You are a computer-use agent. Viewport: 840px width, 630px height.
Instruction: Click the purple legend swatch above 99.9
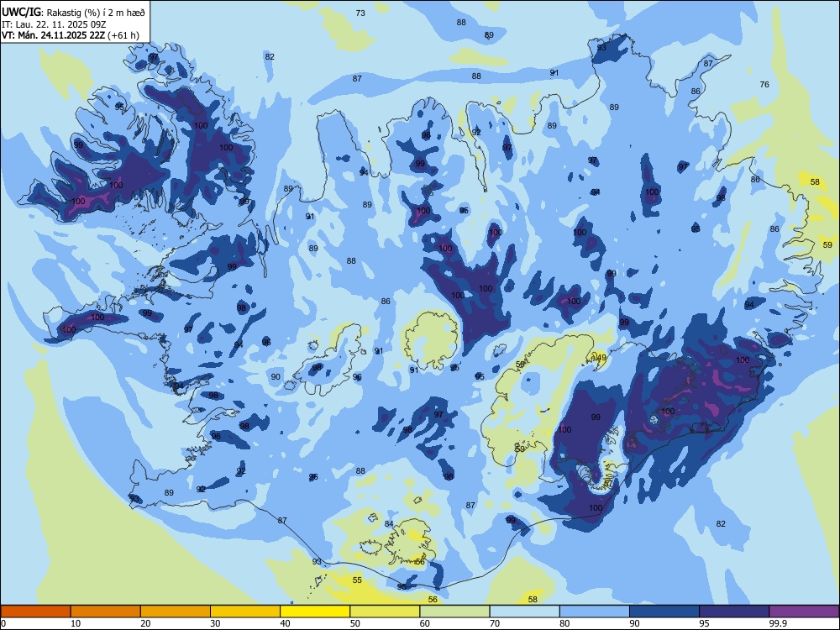[x=804, y=612]
